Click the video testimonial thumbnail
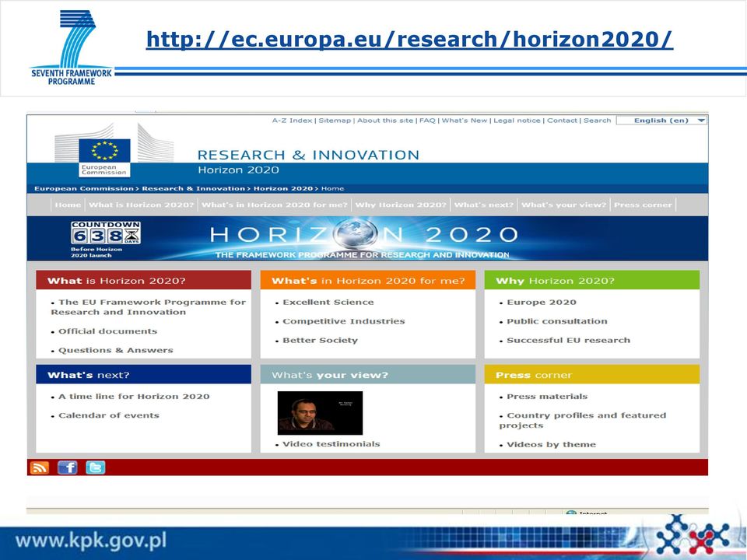Image resolution: width=747 pixels, height=560 pixels. click(x=320, y=413)
